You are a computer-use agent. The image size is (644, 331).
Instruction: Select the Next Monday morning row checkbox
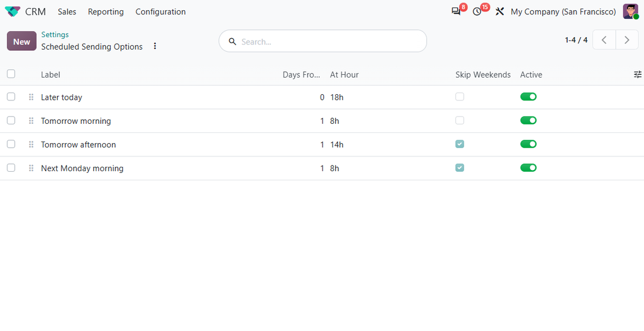coord(11,168)
